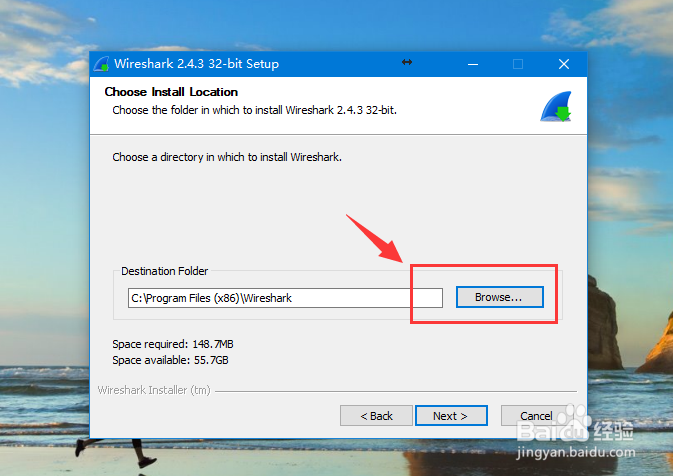Click 'Space required: 148.7MB' text

click(x=173, y=344)
